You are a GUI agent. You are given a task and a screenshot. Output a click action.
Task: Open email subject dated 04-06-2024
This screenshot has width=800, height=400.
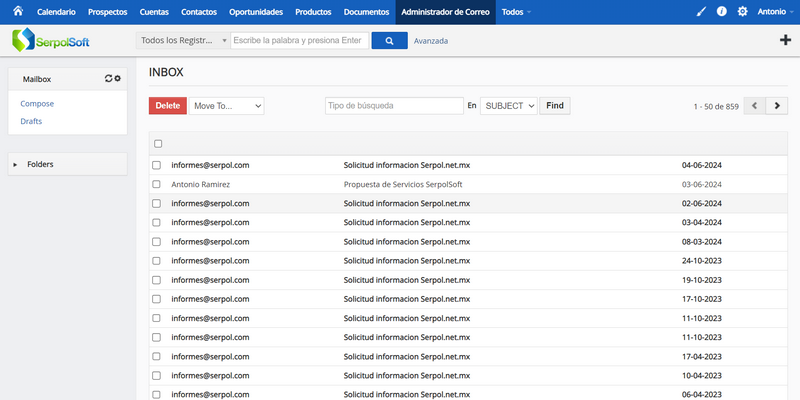(407, 165)
